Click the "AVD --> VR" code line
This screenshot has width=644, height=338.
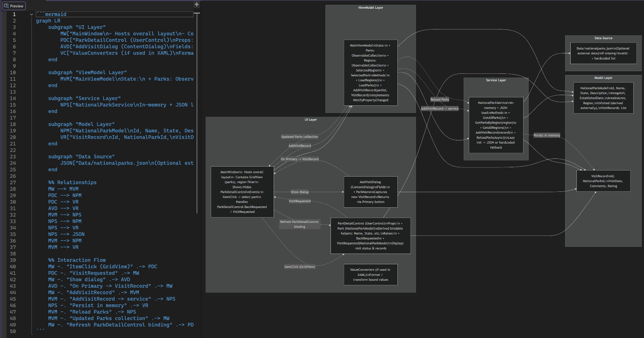click(x=63, y=208)
